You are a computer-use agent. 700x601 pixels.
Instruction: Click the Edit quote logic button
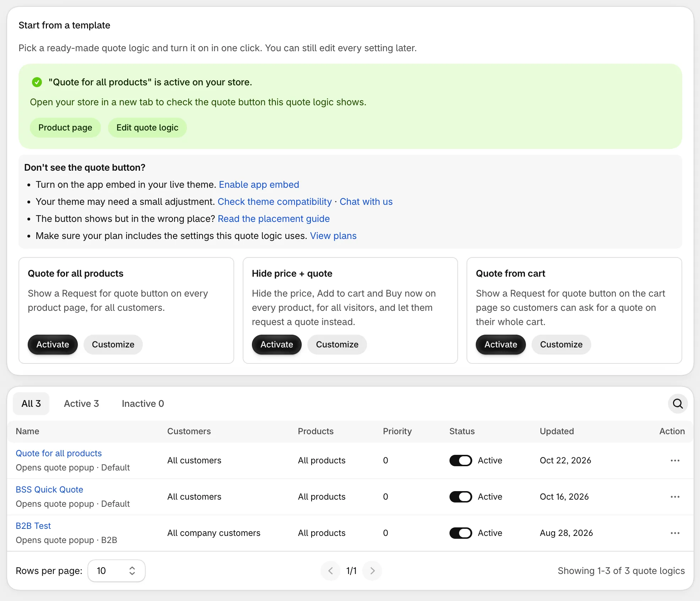click(x=147, y=128)
